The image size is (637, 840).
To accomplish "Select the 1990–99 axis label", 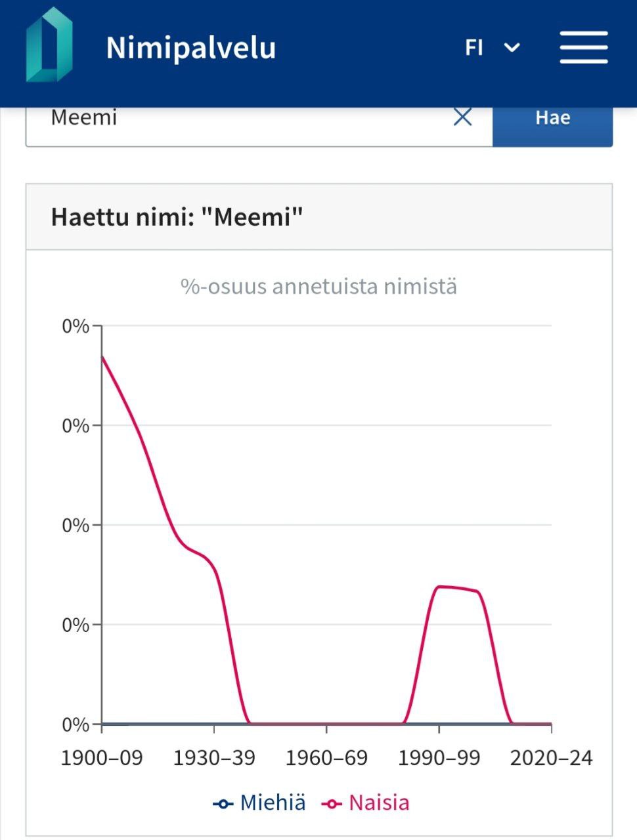I will [439, 758].
